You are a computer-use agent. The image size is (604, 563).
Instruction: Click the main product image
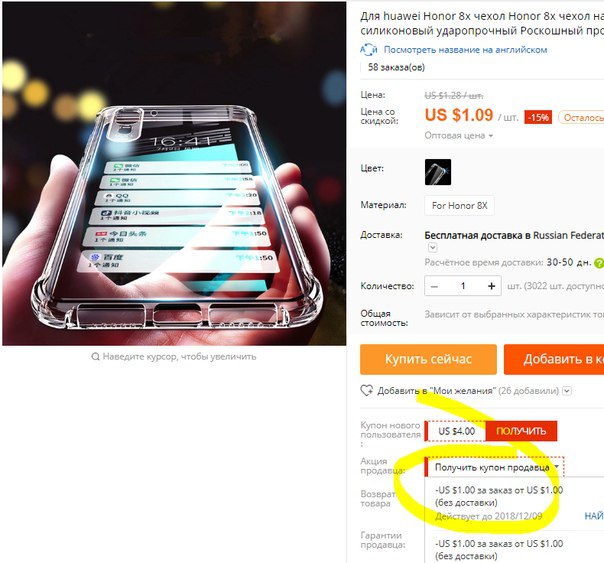(174, 174)
